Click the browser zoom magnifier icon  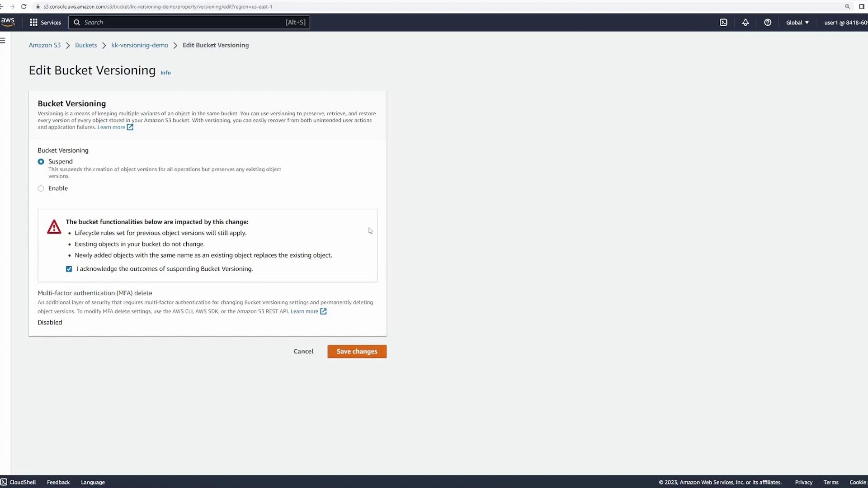tap(847, 7)
